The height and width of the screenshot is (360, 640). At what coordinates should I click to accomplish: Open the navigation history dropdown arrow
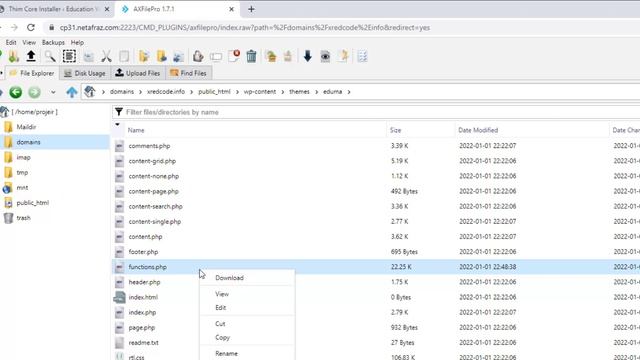click(53, 92)
